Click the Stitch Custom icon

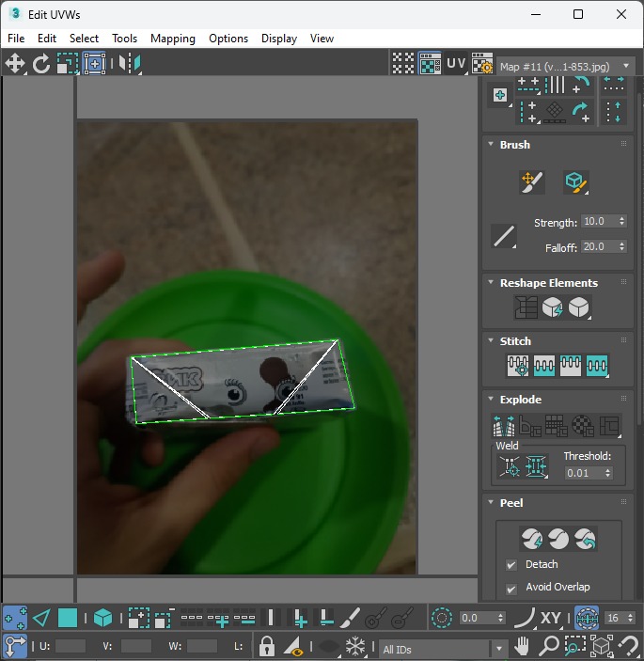click(597, 366)
